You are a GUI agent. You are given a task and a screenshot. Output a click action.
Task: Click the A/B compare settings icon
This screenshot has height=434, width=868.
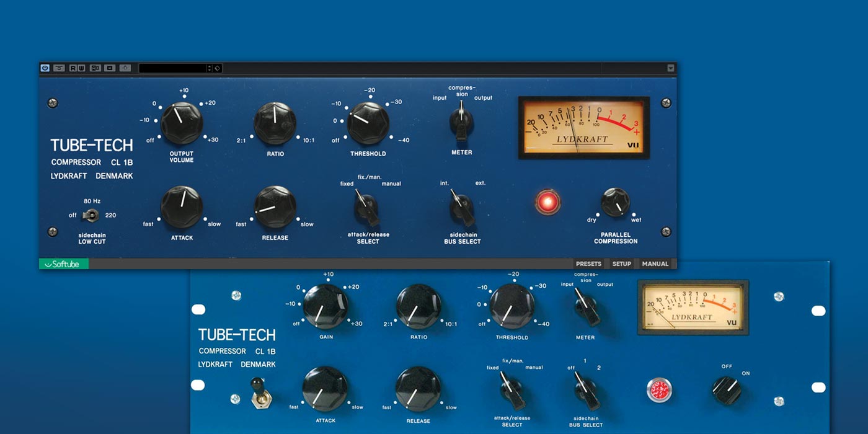pos(95,68)
